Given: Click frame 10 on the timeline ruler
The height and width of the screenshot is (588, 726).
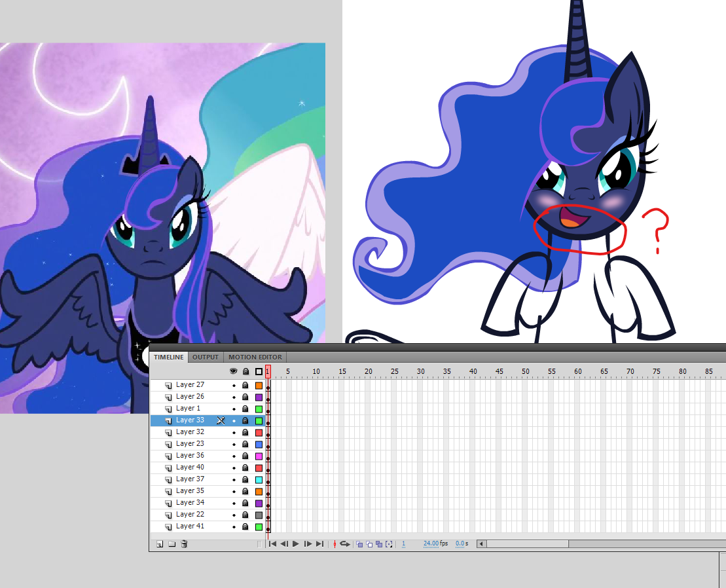Looking at the screenshot, I should 316,372.
